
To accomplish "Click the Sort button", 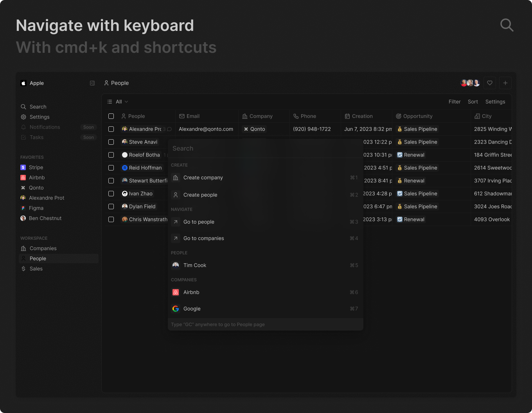I will pyautogui.click(x=473, y=102).
